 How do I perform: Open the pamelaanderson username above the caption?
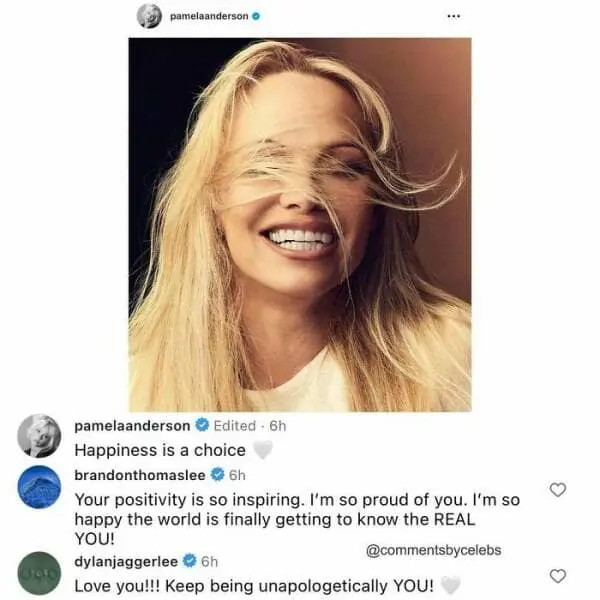click(132, 425)
